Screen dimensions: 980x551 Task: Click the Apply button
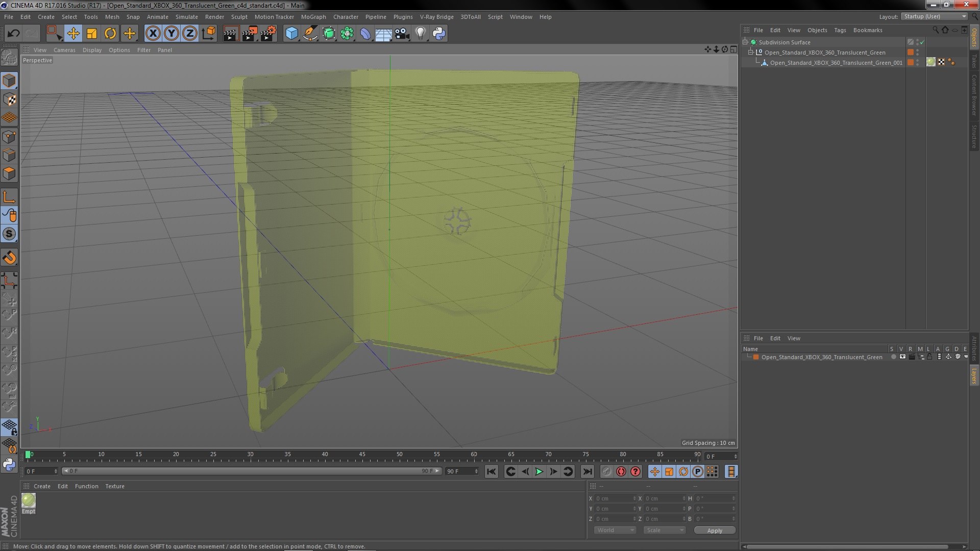pos(715,531)
